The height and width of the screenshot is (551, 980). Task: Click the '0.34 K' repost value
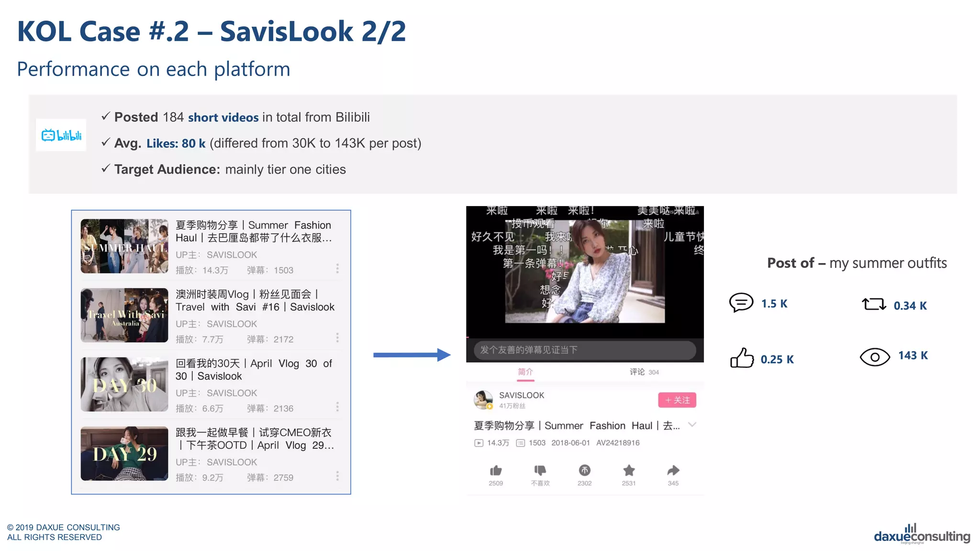pyautogui.click(x=910, y=306)
